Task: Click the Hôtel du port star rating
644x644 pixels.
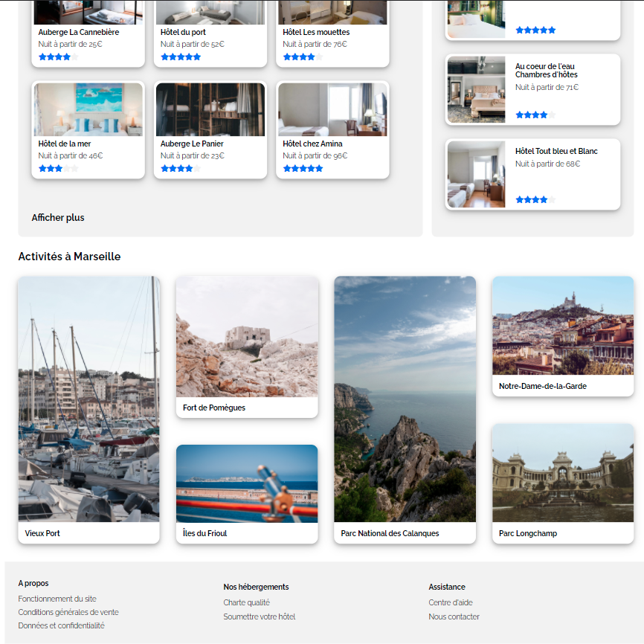Action: click(x=181, y=57)
